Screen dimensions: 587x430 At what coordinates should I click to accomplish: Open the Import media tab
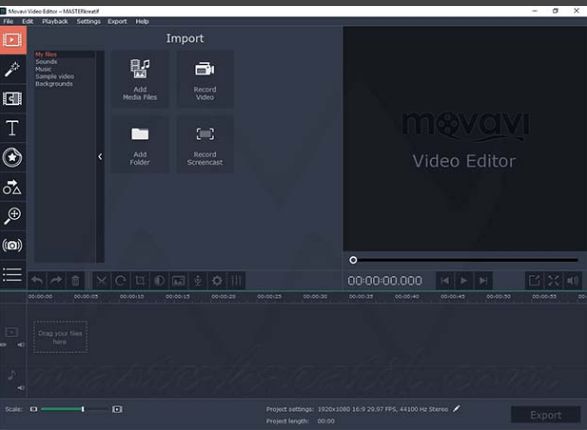coord(13,40)
